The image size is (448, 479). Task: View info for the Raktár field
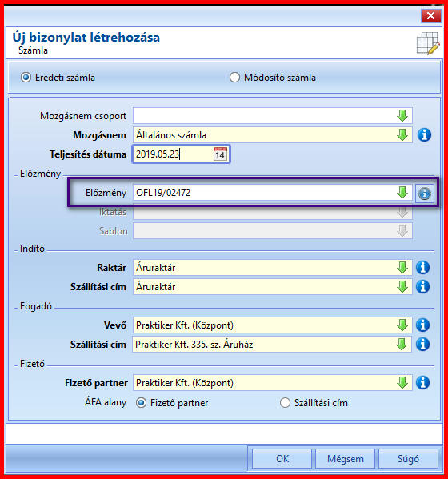coord(423,268)
